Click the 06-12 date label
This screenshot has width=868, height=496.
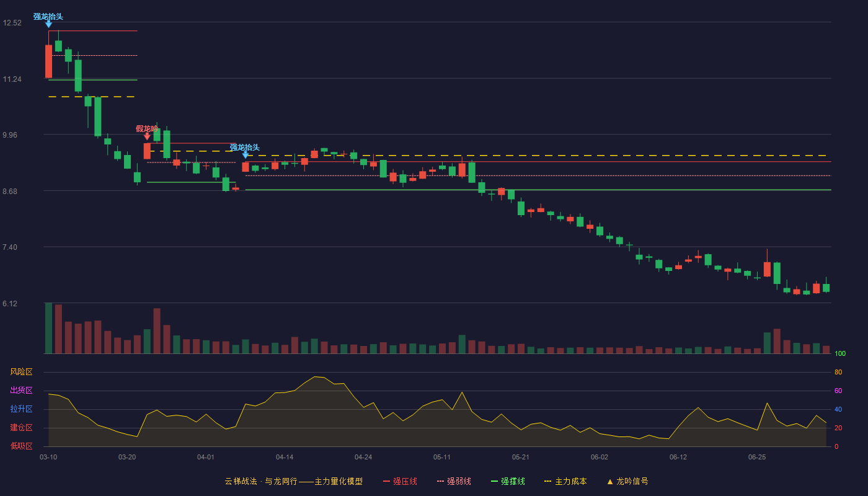coord(678,457)
